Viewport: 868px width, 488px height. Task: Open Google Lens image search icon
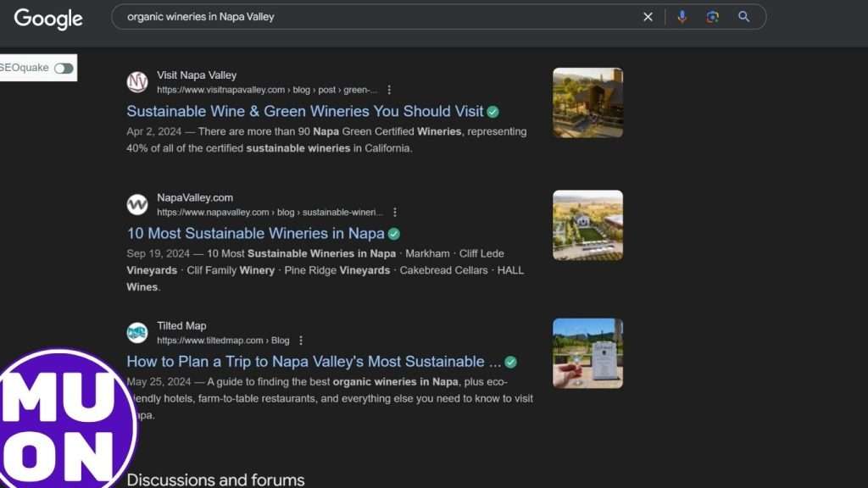point(712,17)
